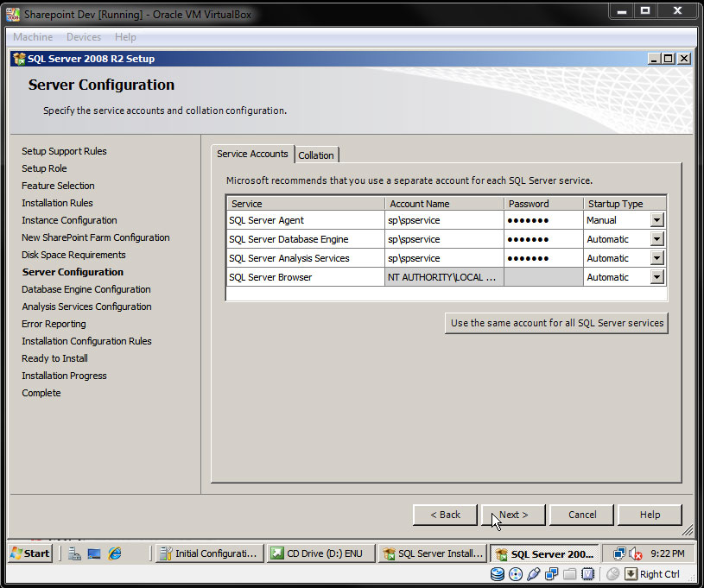Click Database Engine password field
Viewport: 704px width, 588px height.
543,239
